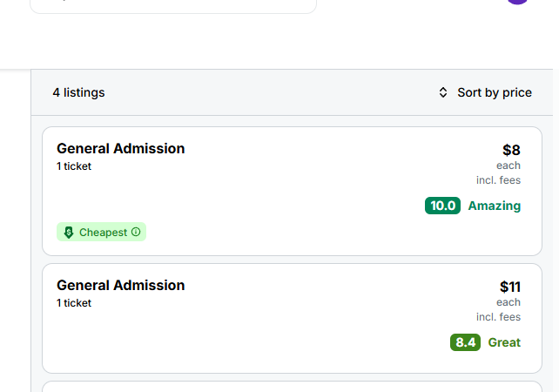Image resolution: width=559 pixels, height=392 pixels.
Task: Click the first General Admission title
Action: 120,149
